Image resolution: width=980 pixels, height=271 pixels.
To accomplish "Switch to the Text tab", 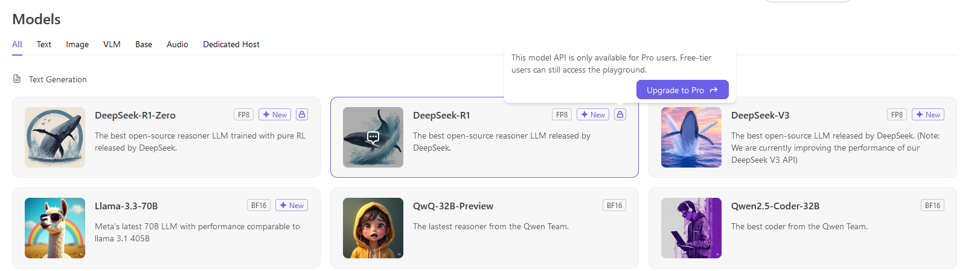I will coord(44,44).
